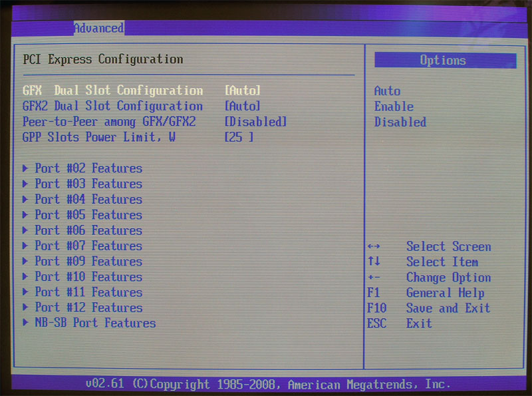Choose the Auto option in Options panel

[387, 91]
